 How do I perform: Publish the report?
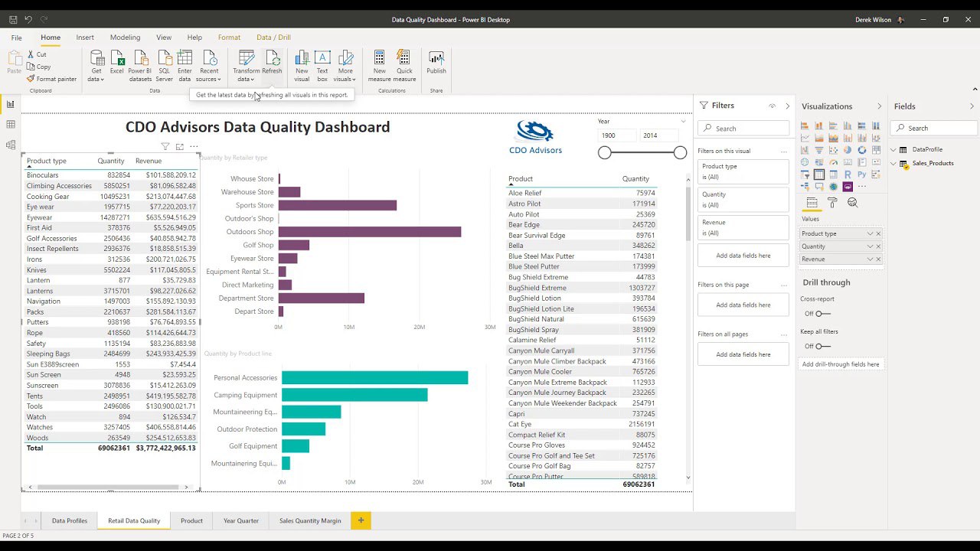[x=436, y=62]
